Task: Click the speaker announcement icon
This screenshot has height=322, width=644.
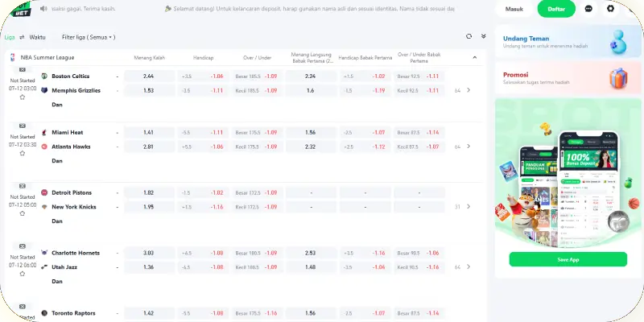Action: click(x=43, y=9)
